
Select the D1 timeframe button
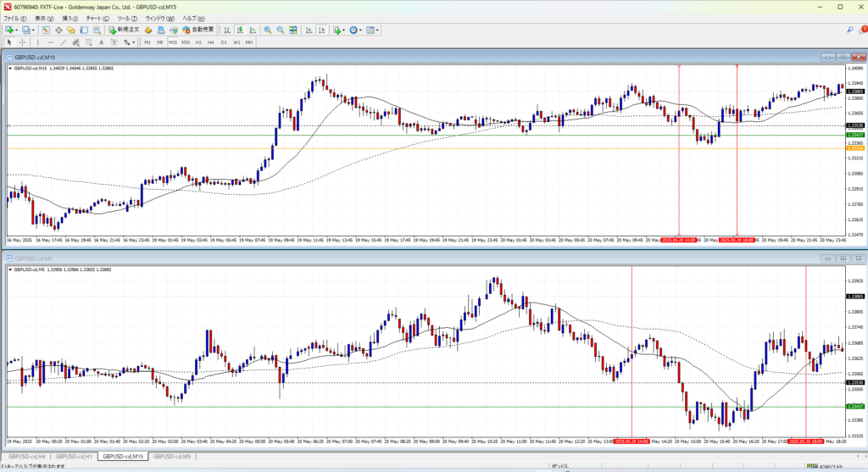(x=224, y=42)
